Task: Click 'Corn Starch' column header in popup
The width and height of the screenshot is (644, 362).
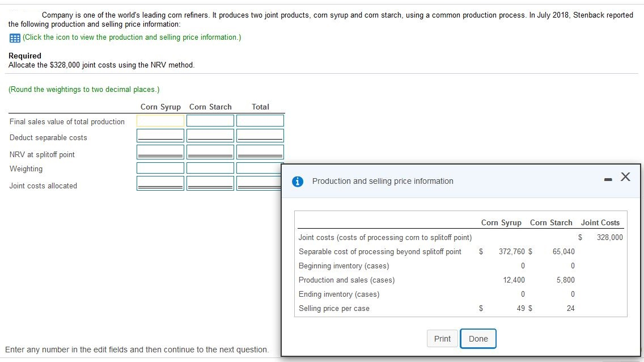Action: [551, 223]
